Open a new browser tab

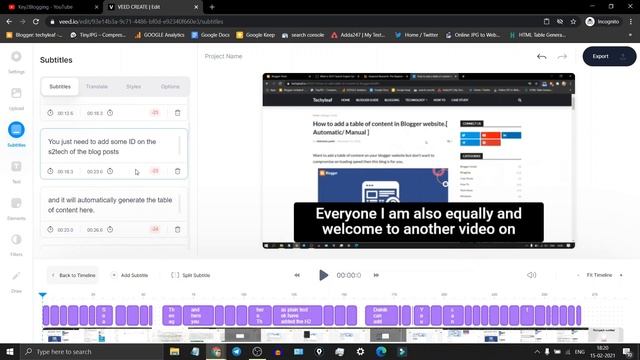(x=212, y=7)
